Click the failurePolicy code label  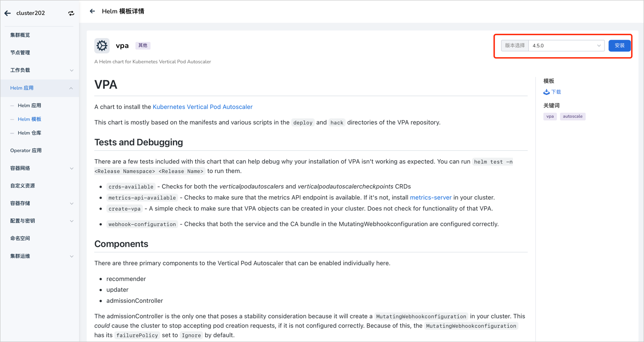coord(137,335)
